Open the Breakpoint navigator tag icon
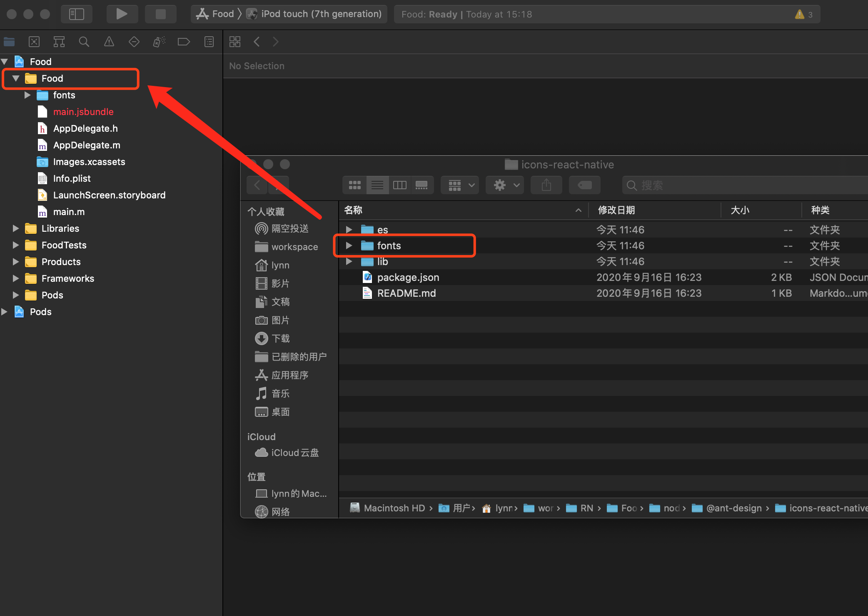Image resolution: width=868 pixels, height=616 pixels. click(x=184, y=42)
